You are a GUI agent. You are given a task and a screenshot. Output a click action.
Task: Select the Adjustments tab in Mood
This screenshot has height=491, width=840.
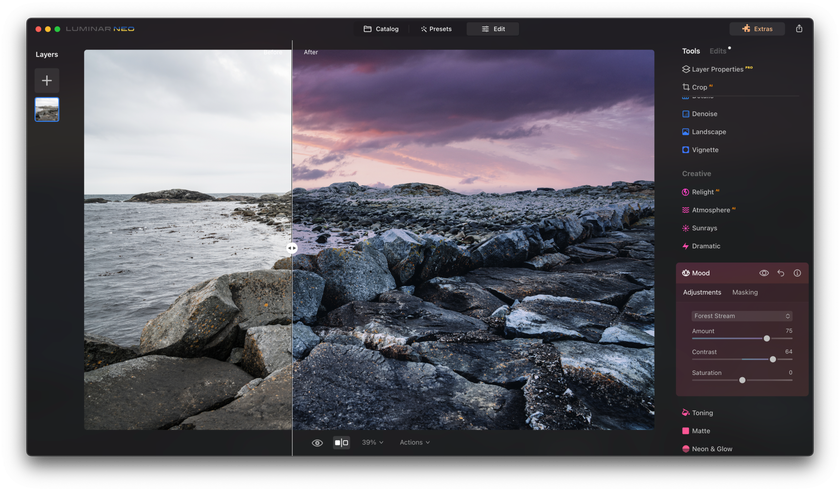pyautogui.click(x=702, y=292)
